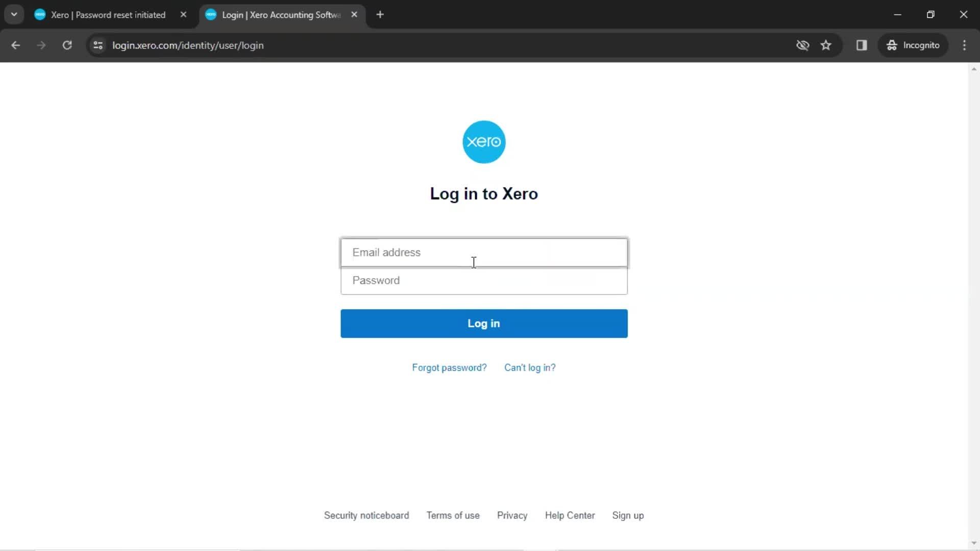
Task: Open the Can't log in? link
Action: (x=530, y=368)
